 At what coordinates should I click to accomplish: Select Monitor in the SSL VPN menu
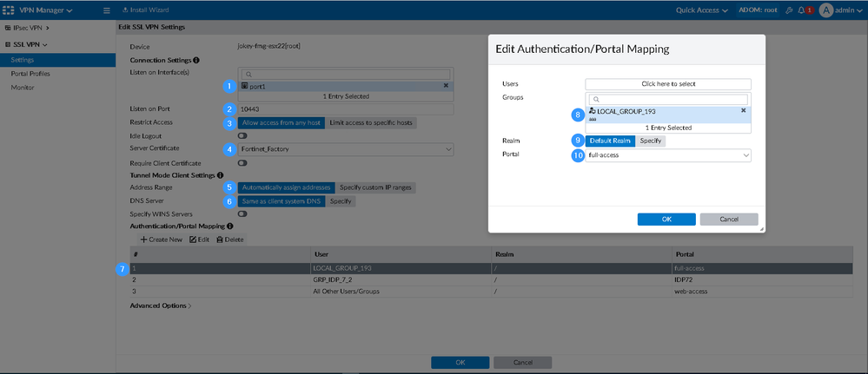coord(23,87)
